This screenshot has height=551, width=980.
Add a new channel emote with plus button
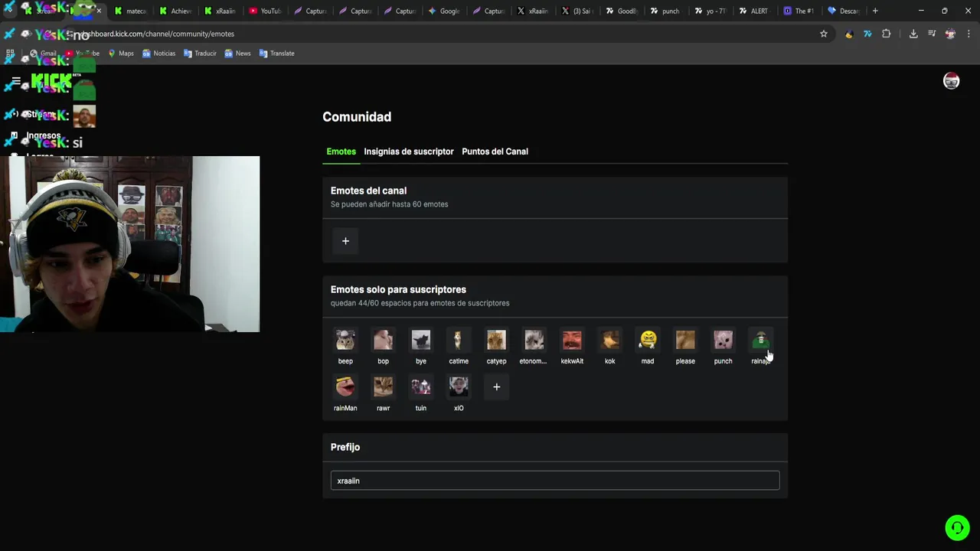[345, 241]
